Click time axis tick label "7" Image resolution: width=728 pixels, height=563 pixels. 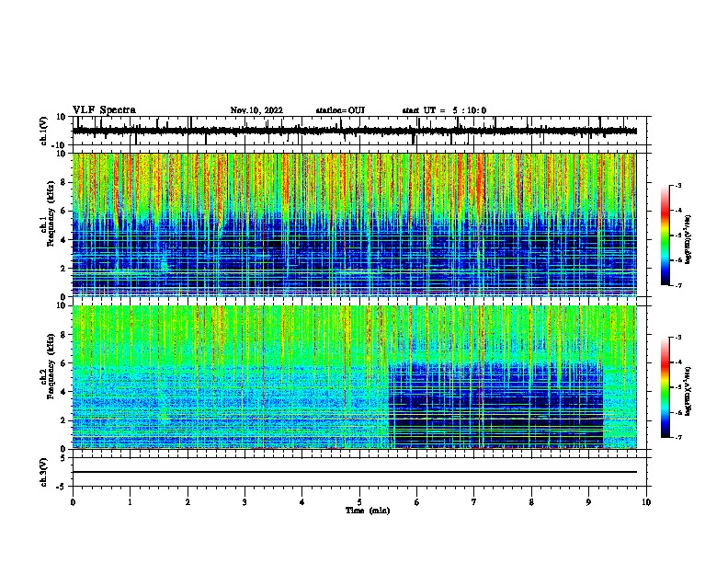pos(474,502)
